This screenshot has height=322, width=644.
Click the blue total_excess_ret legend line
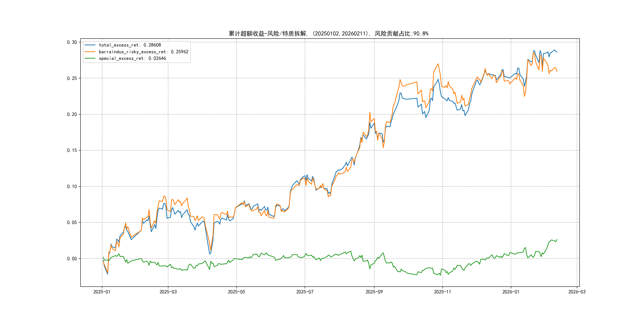point(90,45)
